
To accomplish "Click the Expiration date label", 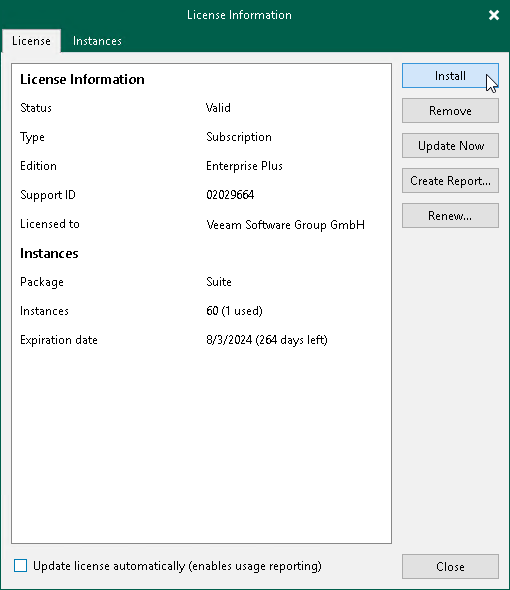I will (59, 340).
